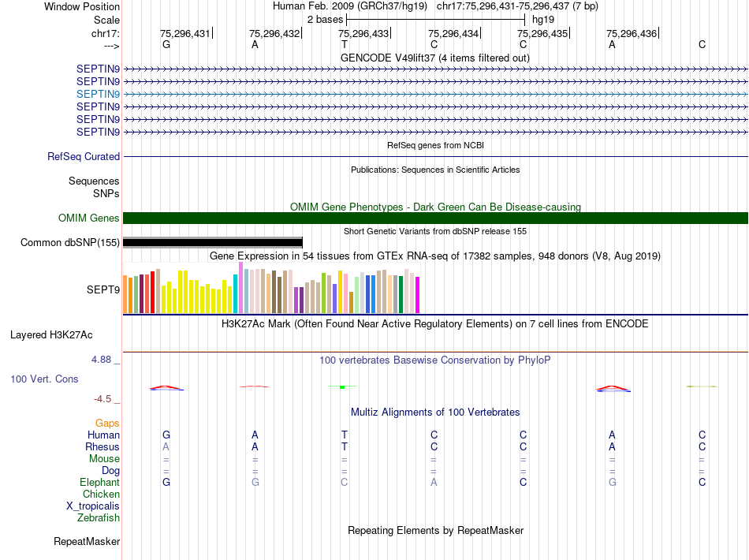Click the dark green OMIM Genes bar
749x560 pixels.
click(435, 218)
